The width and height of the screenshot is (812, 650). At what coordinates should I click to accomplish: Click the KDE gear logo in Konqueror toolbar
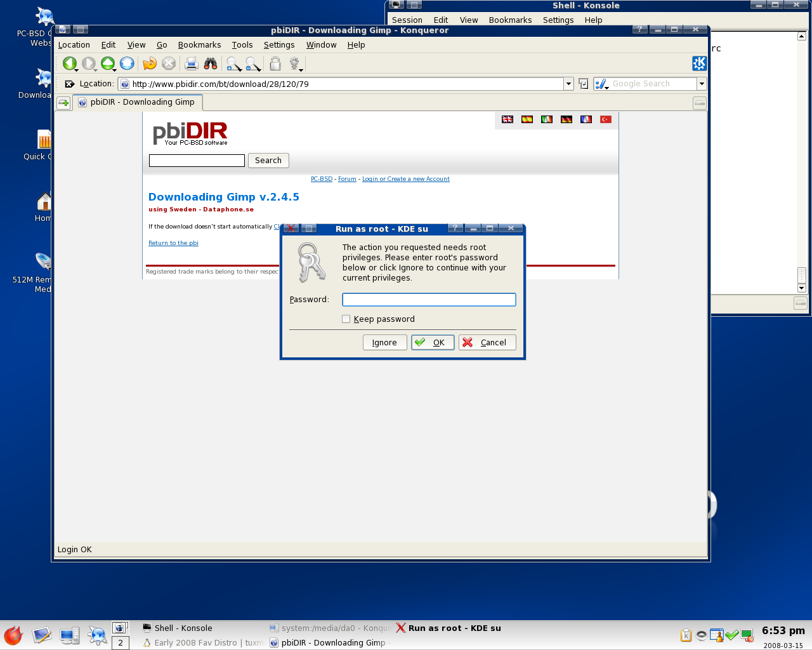699,63
